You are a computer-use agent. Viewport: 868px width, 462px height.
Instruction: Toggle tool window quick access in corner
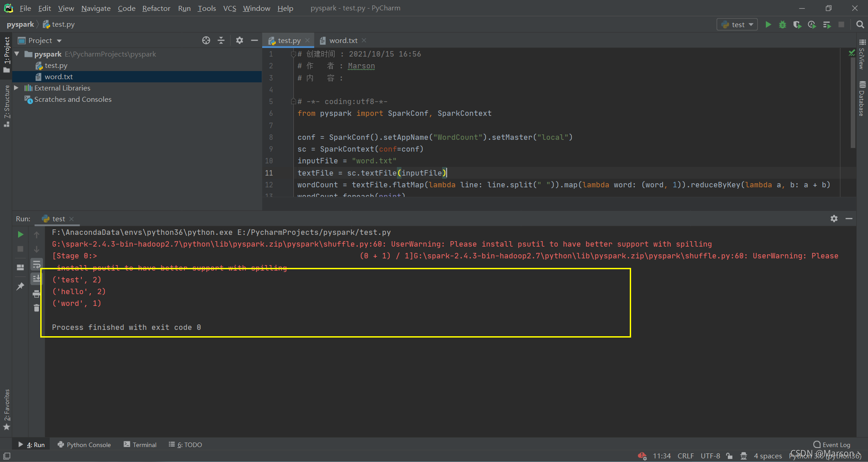(x=7, y=456)
